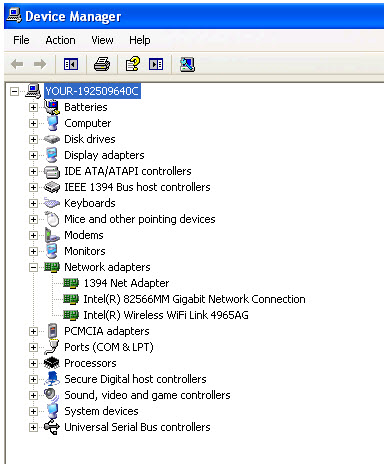Collapse the YOUR-192509640C root node
The width and height of the screenshot is (384, 464).
[14, 91]
